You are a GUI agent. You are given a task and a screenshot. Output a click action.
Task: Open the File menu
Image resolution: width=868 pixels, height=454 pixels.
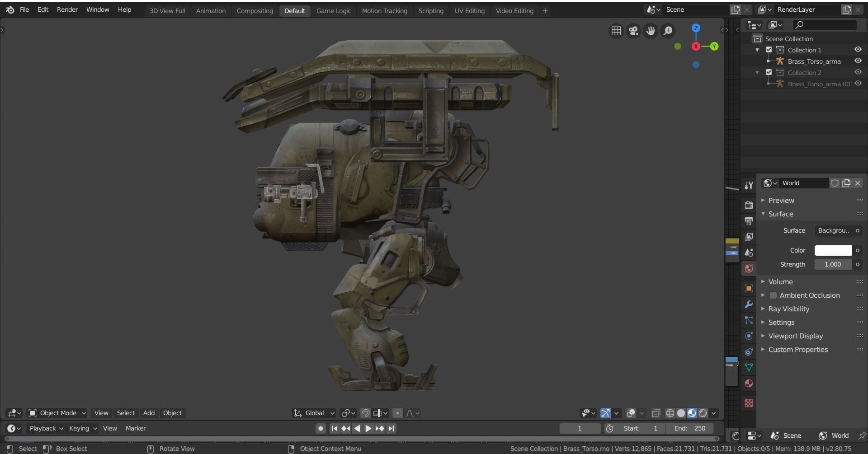pos(24,9)
